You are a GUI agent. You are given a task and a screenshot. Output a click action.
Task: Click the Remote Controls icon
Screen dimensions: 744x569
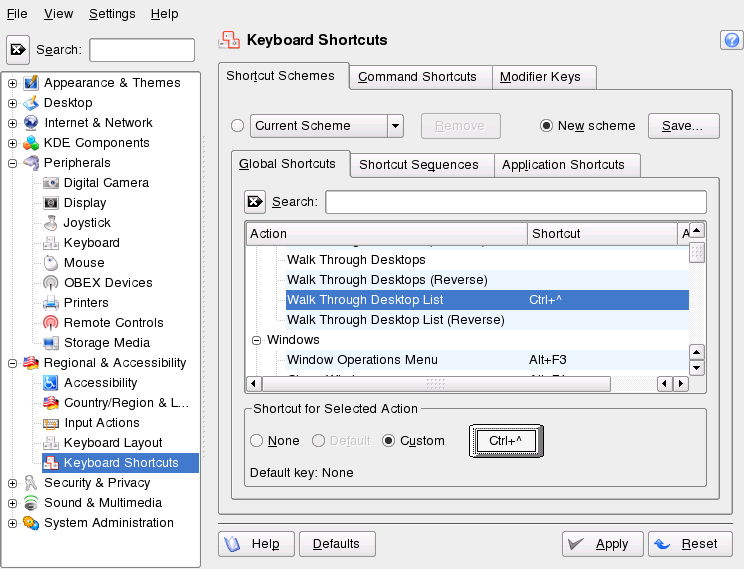coord(51,323)
